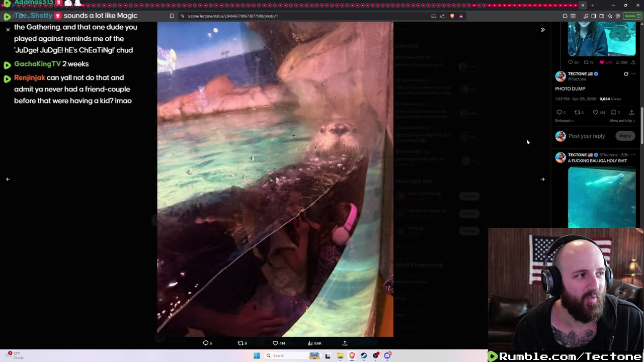Click the reply icon on PHOTO DUMP post
Screen dimensions: 644x362
point(559,112)
